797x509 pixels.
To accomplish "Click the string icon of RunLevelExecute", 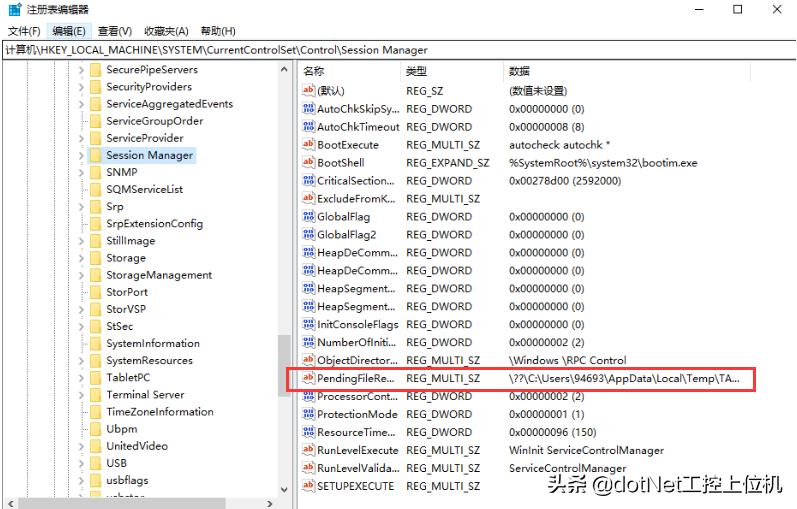I will click(308, 450).
